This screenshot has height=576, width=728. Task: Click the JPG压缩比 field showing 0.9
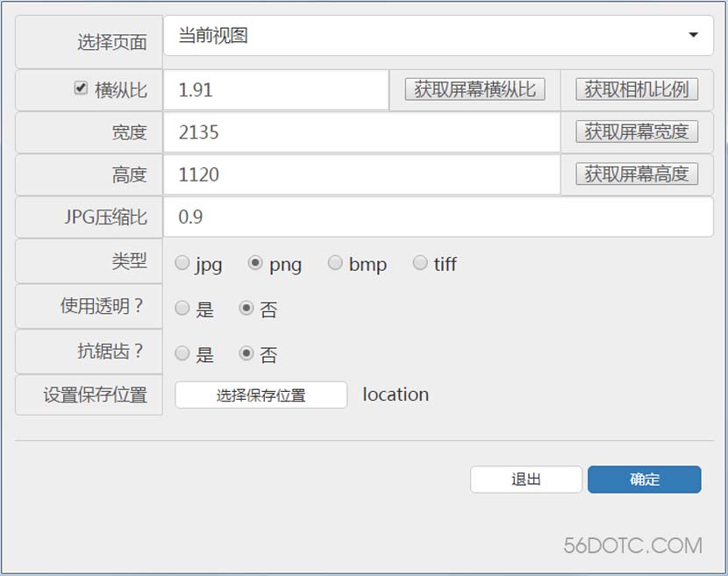(x=438, y=217)
